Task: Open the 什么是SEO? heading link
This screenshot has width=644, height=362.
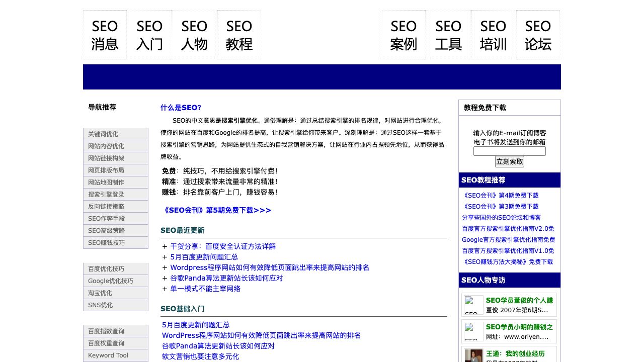Action: tap(181, 108)
